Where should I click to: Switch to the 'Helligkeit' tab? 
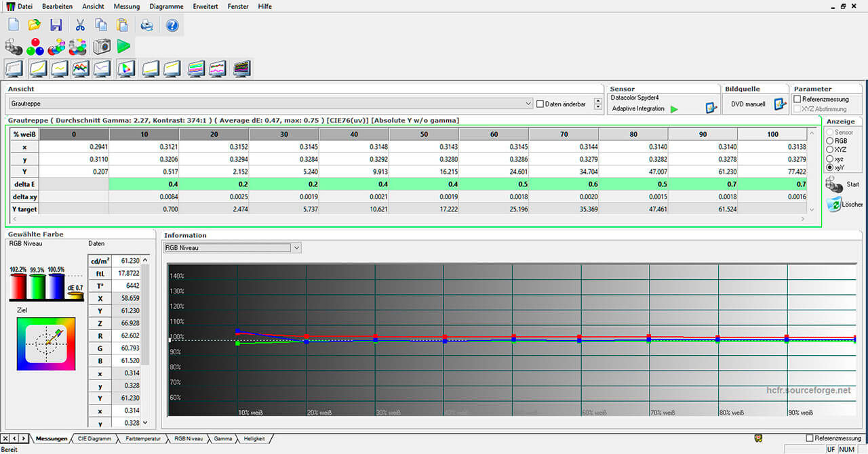click(x=255, y=438)
